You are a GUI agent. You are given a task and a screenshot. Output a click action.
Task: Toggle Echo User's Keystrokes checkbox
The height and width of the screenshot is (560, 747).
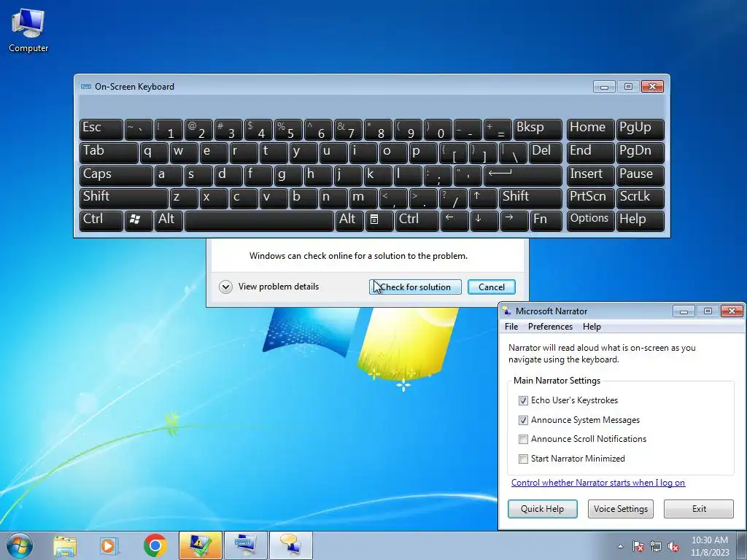pos(523,400)
